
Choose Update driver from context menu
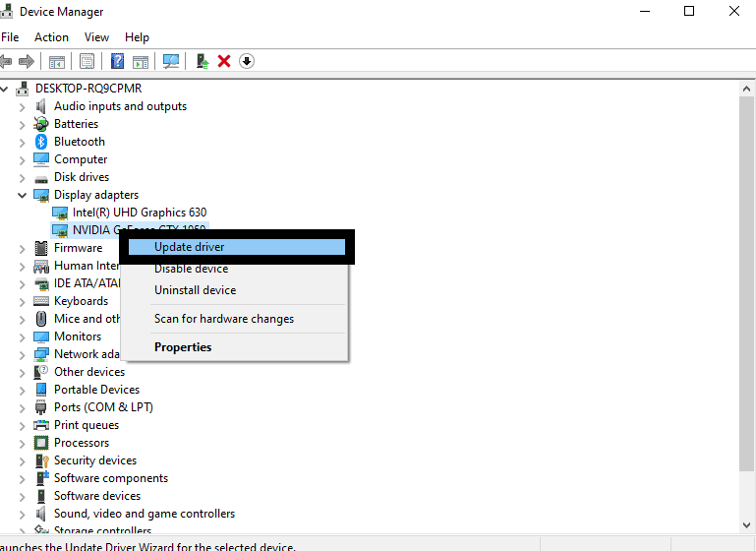237,247
